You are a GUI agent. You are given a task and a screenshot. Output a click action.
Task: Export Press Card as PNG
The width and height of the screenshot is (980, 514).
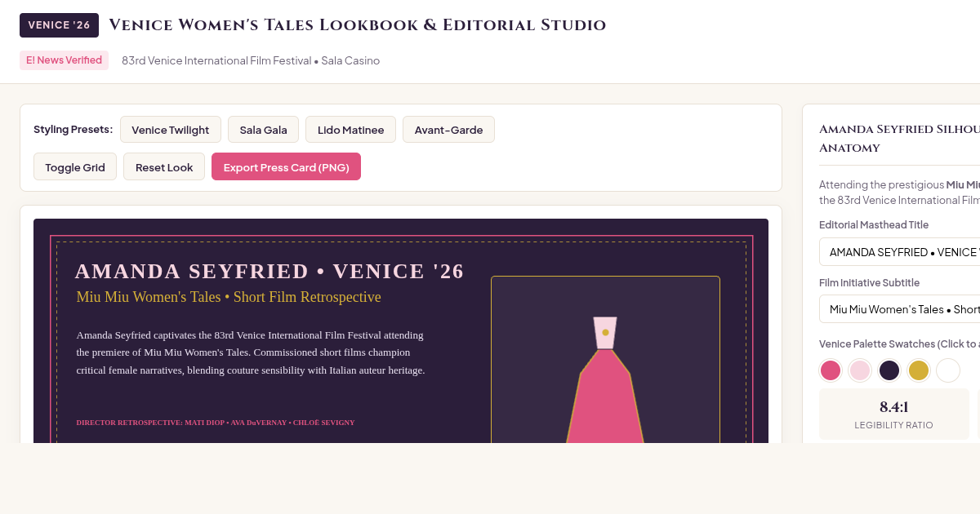tap(286, 167)
